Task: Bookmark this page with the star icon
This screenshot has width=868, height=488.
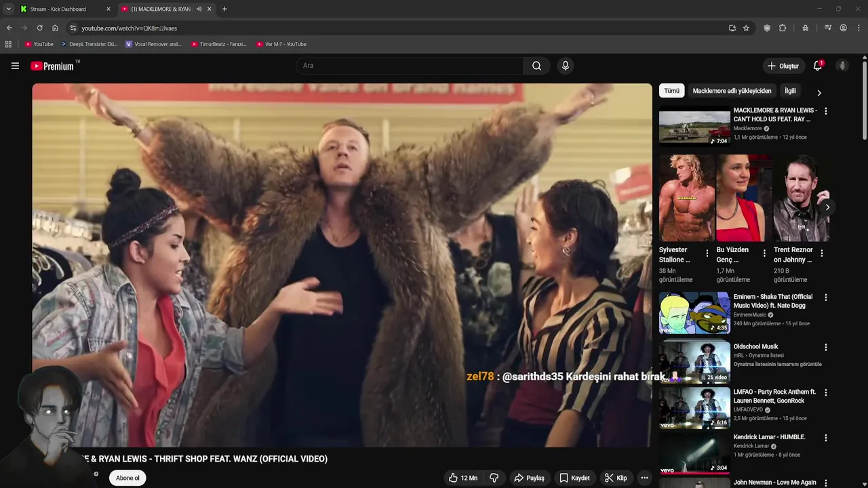Action: [x=746, y=28]
